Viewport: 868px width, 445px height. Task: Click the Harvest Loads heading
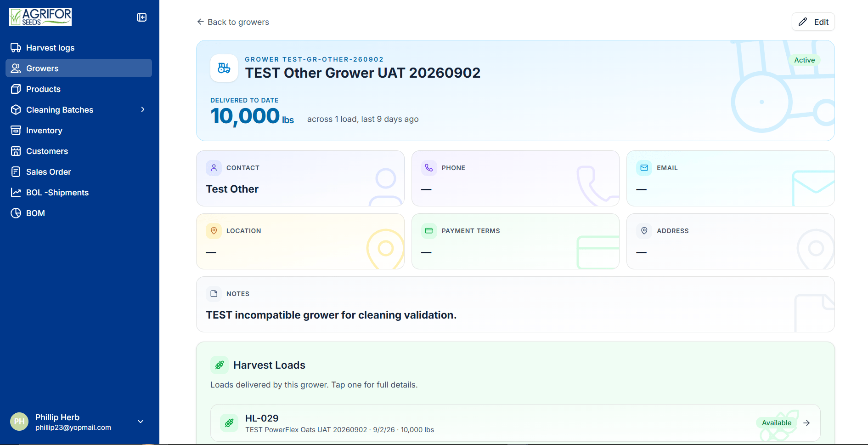click(x=269, y=365)
